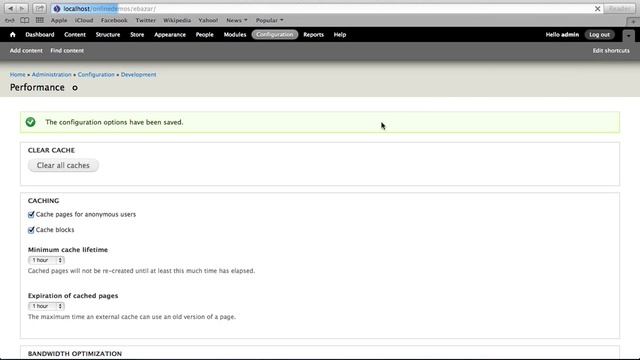The image size is (640, 360).
Task: Collapse the shortcut bar with the arrow toggle
Action: tap(629, 36)
